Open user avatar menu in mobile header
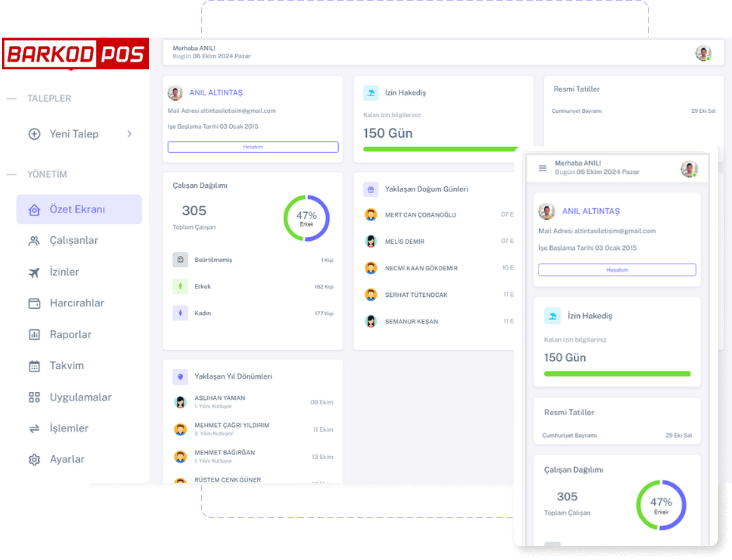Screen dimensions: 732x560 pyautogui.click(x=689, y=169)
